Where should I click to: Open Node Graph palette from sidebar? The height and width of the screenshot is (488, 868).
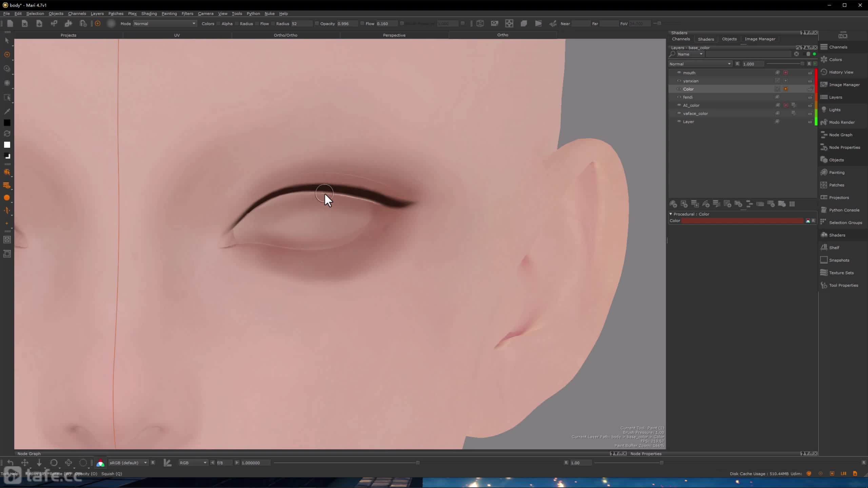(x=840, y=135)
